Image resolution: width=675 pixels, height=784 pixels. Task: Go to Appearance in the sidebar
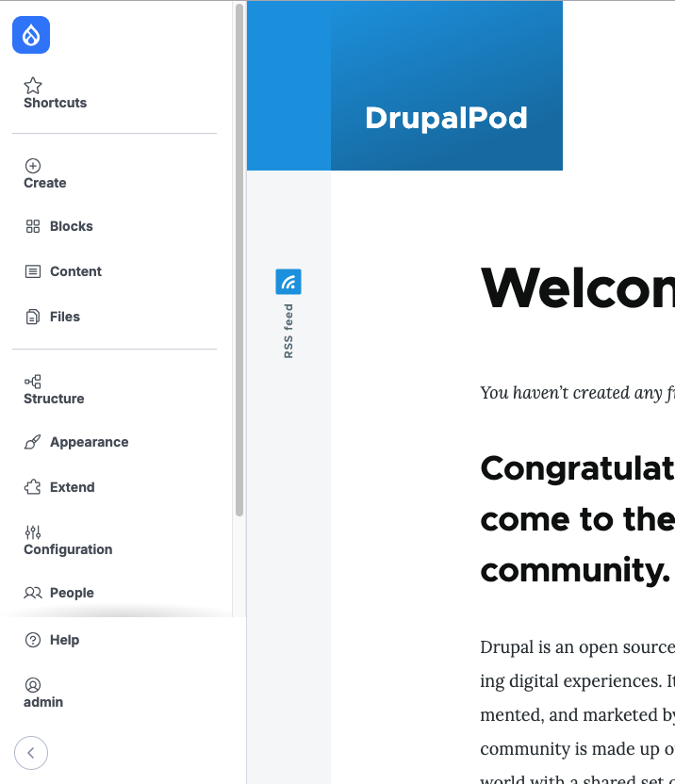coord(90,442)
